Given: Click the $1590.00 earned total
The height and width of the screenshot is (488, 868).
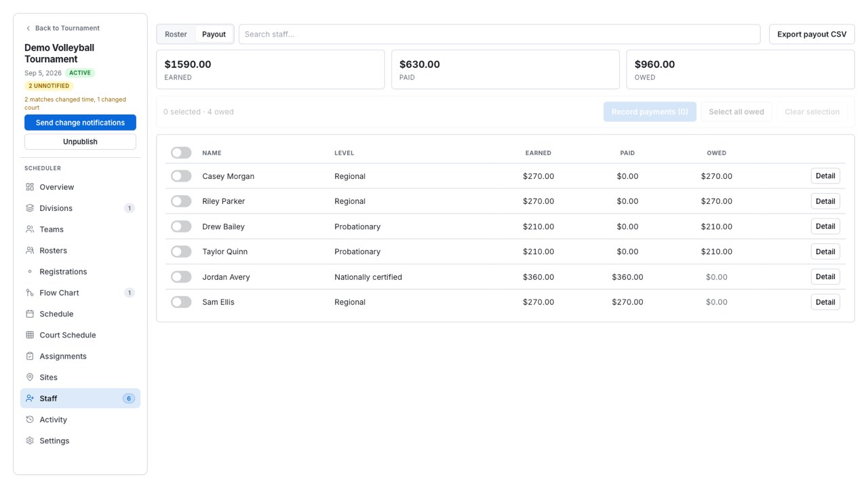Looking at the screenshot, I should 188,64.
